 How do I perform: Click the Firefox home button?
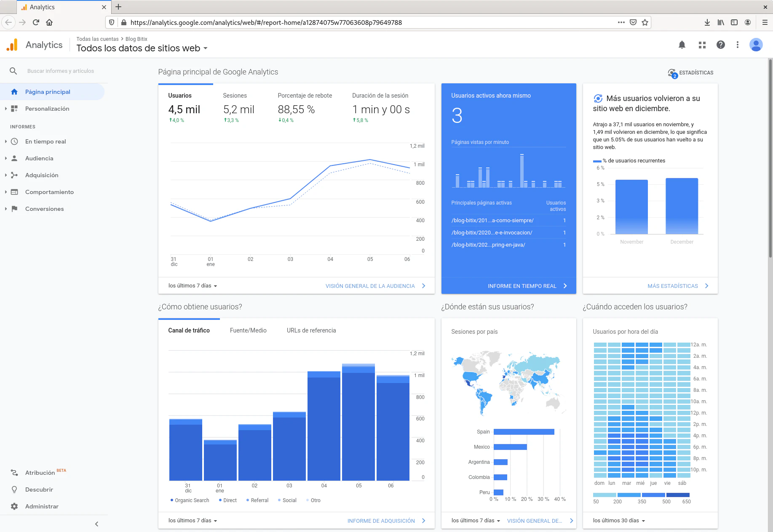coord(49,22)
